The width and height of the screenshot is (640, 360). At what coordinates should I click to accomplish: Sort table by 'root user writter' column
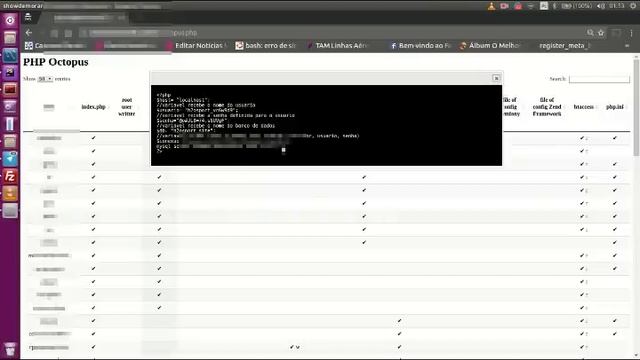coord(127,107)
